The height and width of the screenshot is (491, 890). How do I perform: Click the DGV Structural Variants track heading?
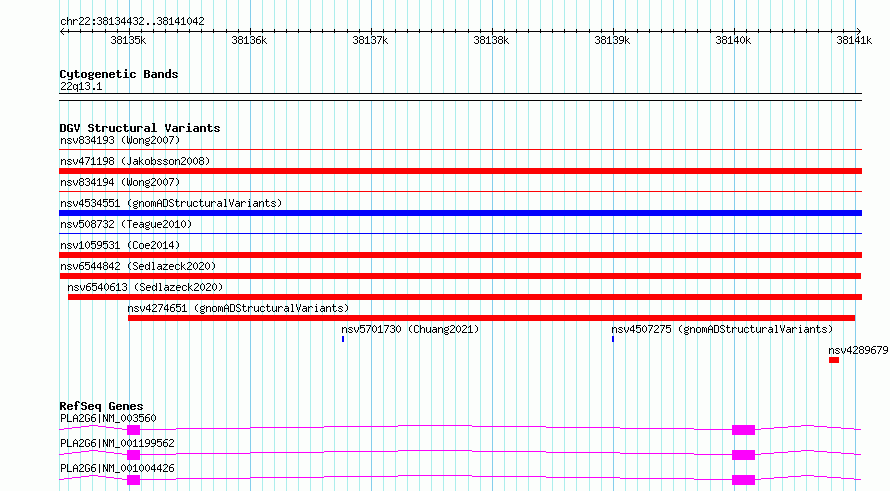[x=140, y=128]
